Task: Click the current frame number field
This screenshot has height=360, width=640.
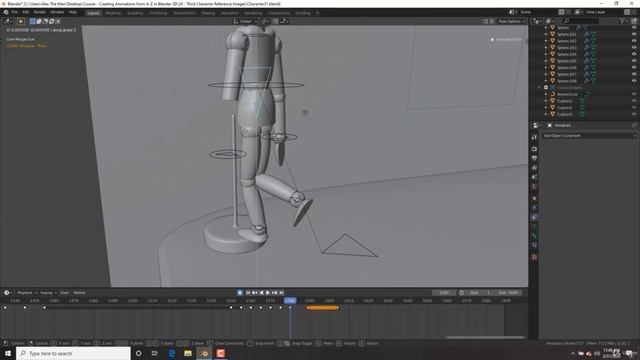Action: coord(444,293)
